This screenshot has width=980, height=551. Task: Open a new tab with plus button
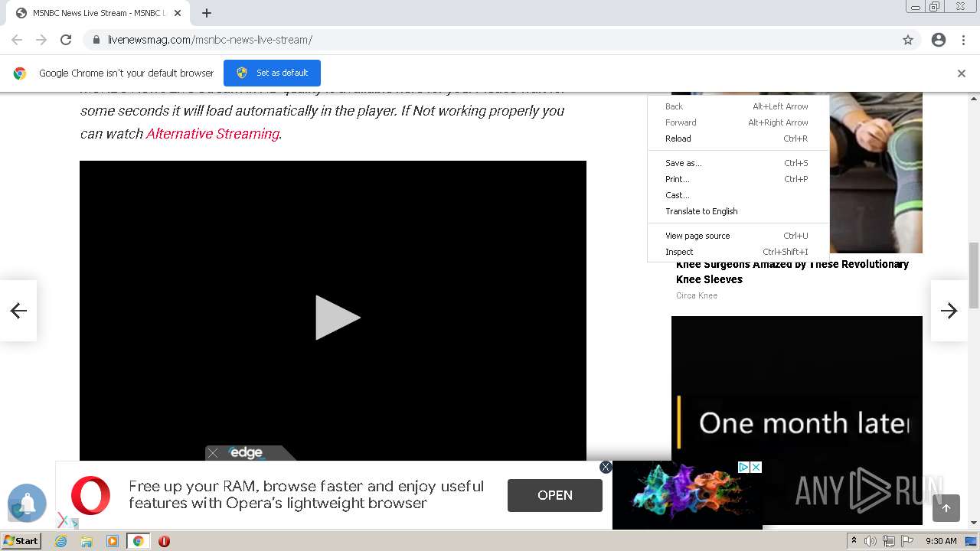pyautogui.click(x=207, y=13)
